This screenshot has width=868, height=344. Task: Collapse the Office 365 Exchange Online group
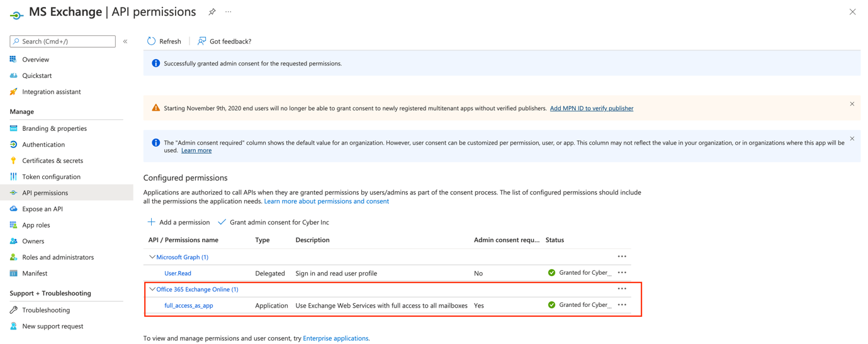click(152, 289)
